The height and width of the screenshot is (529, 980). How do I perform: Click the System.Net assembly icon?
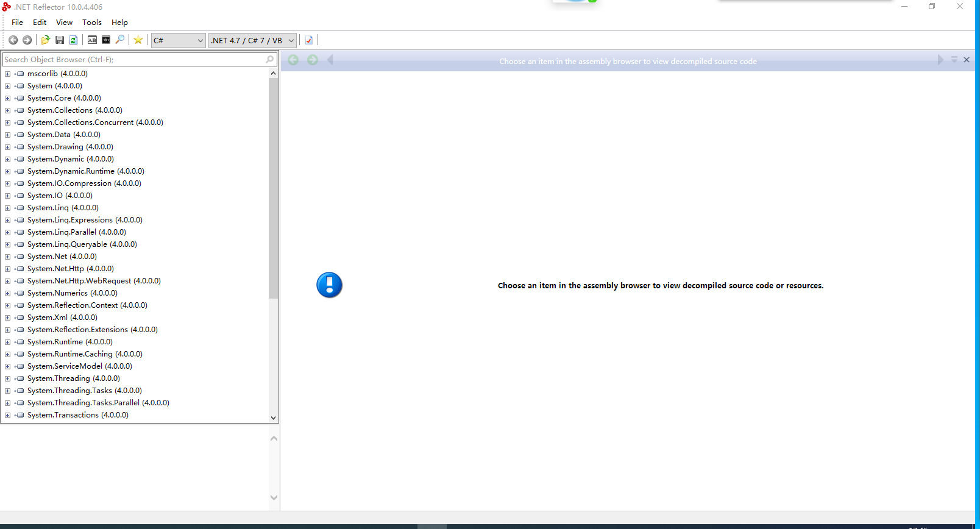pyautogui.click(x=20, y=257)
